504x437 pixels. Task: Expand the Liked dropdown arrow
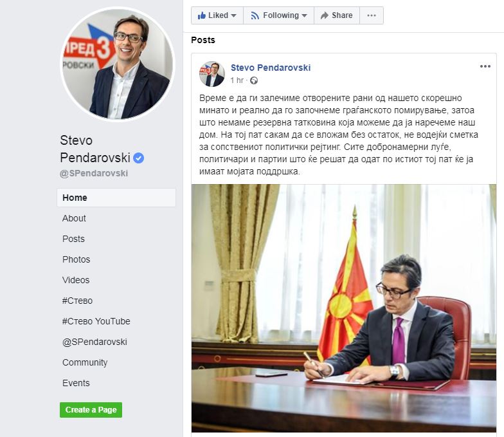pyautogui.click(x=234, y=15)
